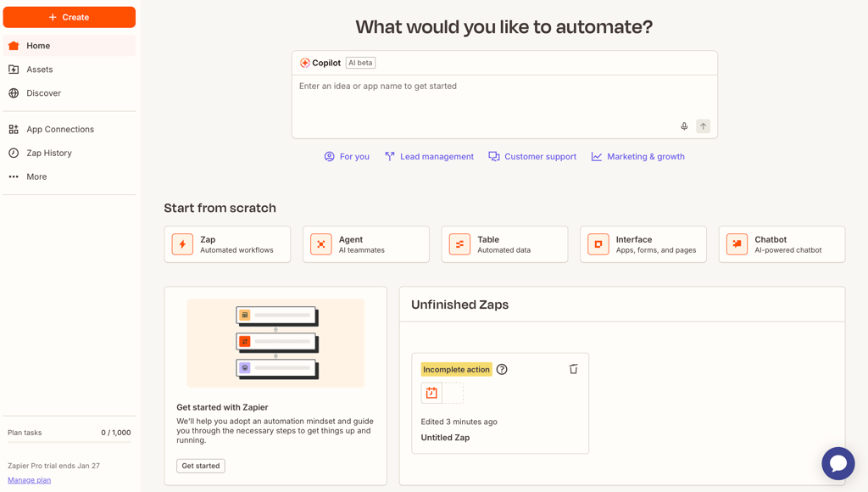The width and height of the screenshot is (868, 492).
Task: Click the Copilot logo icon
Action: click(x=304, y=63)
